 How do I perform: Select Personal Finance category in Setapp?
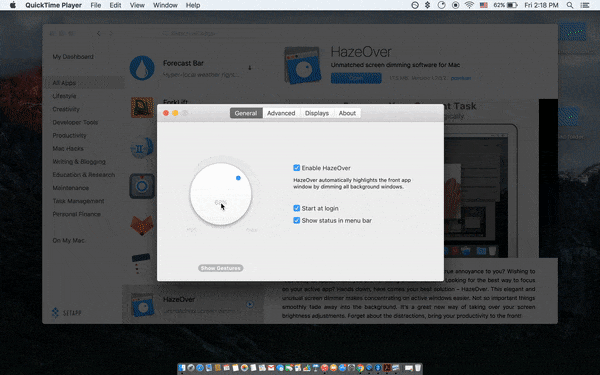point(77,214)
